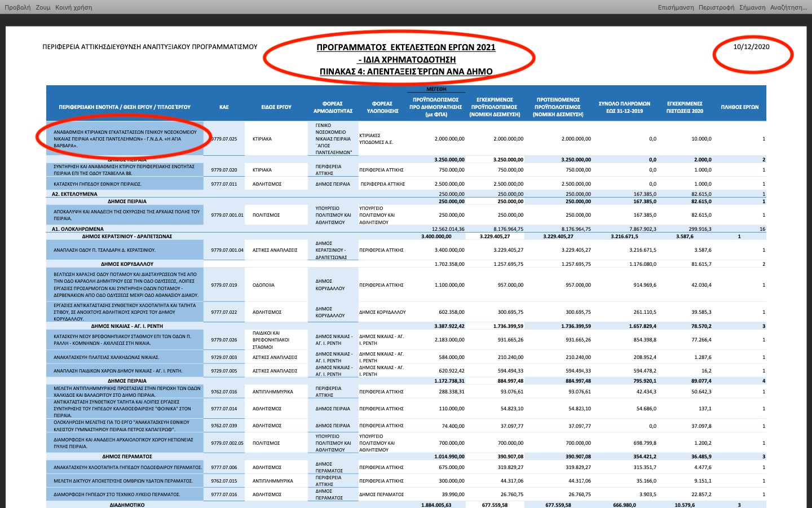Viewport: 812px width, 508px height.
Task: Click the Α2. ΕΚΤΕΛΟΥΜΕΝΑ section row
Action: click(74, 194)
